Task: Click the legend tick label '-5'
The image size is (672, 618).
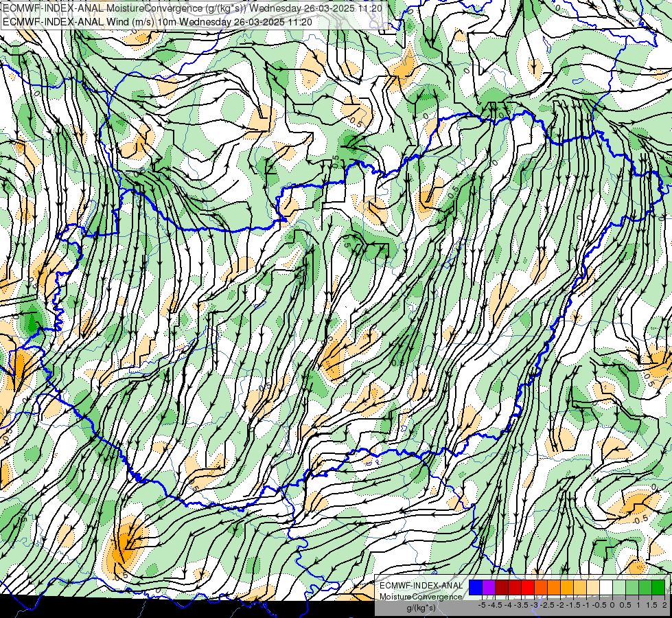Action: tap(482, 605)
